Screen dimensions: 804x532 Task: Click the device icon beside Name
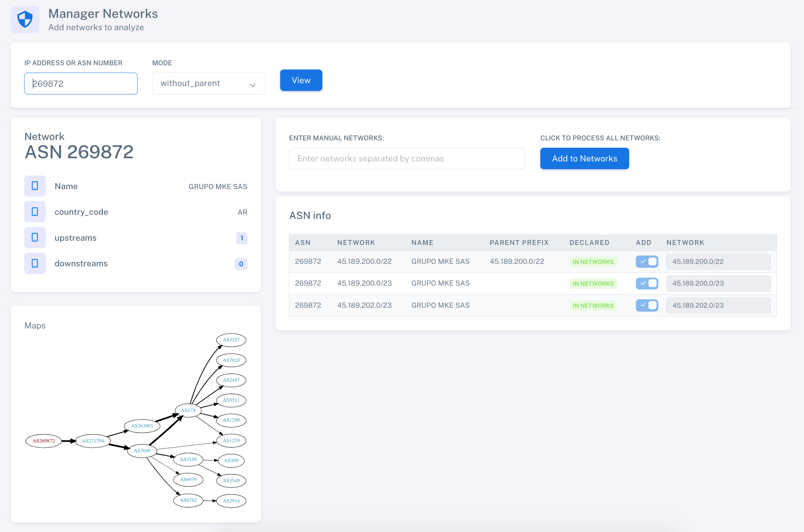[35, 186]
